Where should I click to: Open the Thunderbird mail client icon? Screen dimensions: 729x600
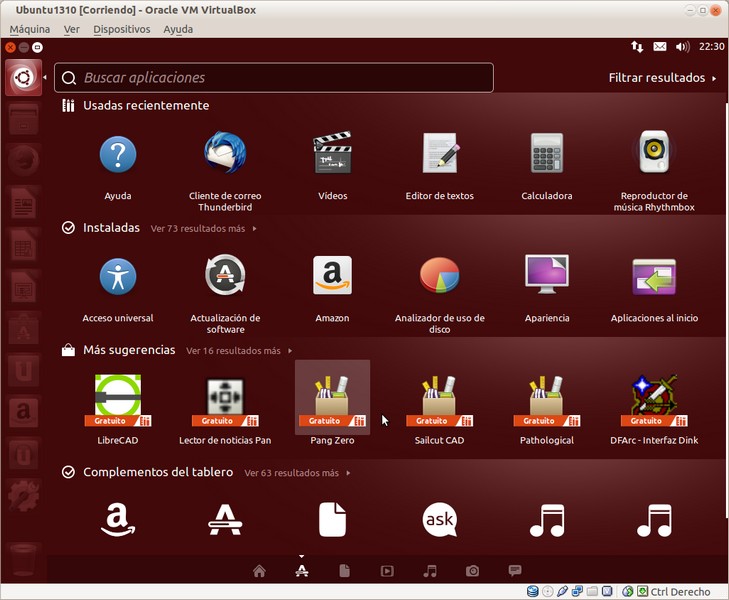(x=225, y=155)
